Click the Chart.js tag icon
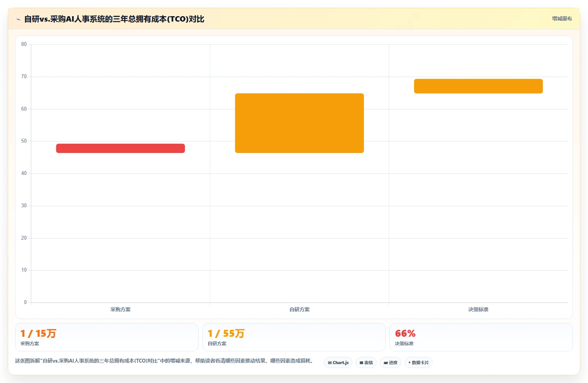The image size is (588, 383). pos(330,363)
